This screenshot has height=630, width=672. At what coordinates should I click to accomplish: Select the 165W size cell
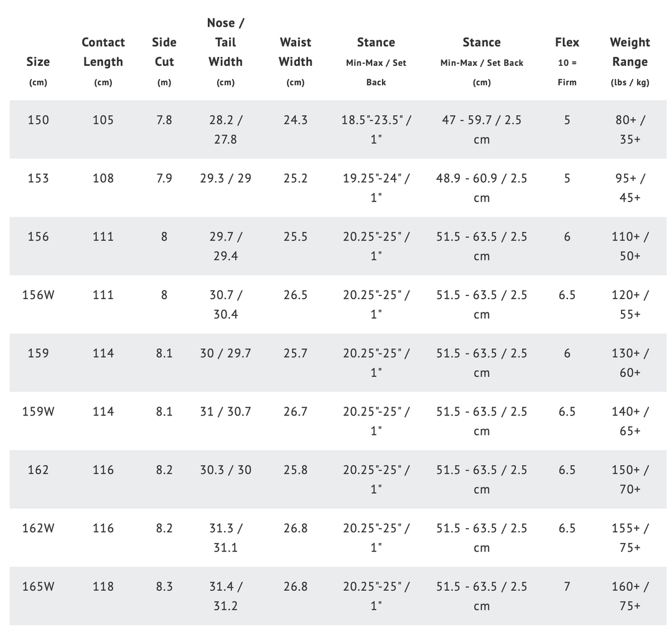click(x=38, y=586)
